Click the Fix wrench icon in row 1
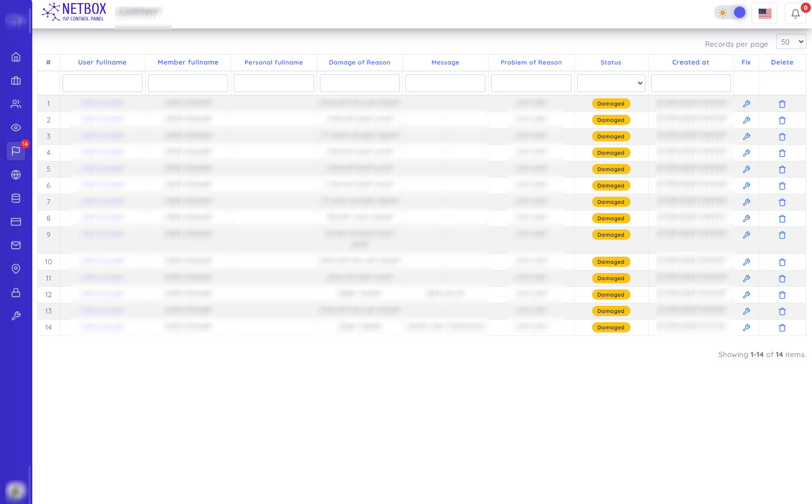The height and width of the screenshot is (504, 812). tap(746, 104)
